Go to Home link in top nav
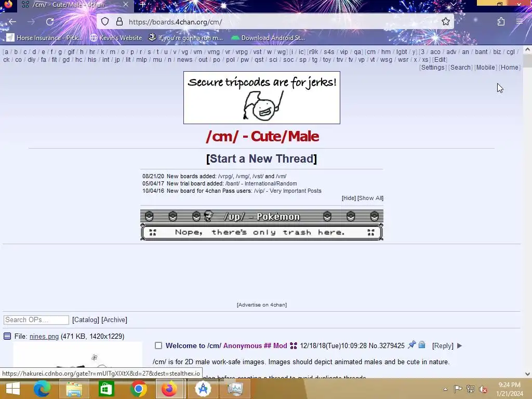The height and width of the screenshot is (399, 532). [509, 67]
